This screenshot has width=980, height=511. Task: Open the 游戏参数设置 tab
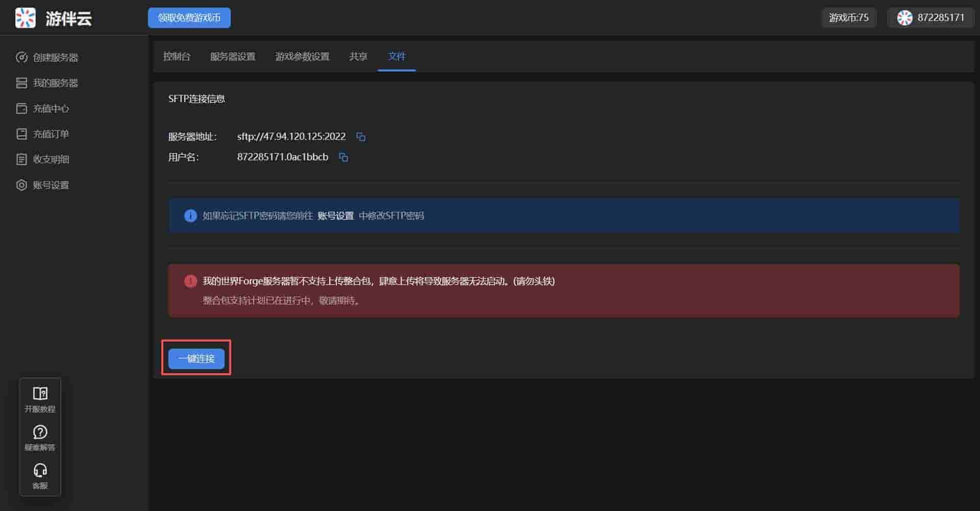pyautogui.click(x=302, y=56)
